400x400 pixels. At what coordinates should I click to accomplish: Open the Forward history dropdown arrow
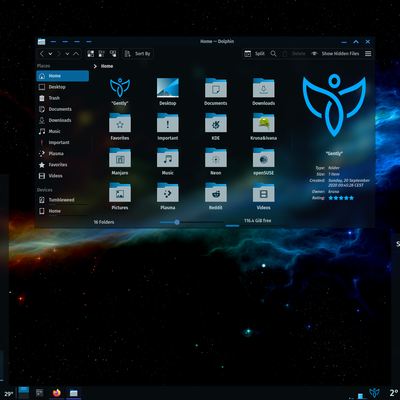click(x=67, y=54)
